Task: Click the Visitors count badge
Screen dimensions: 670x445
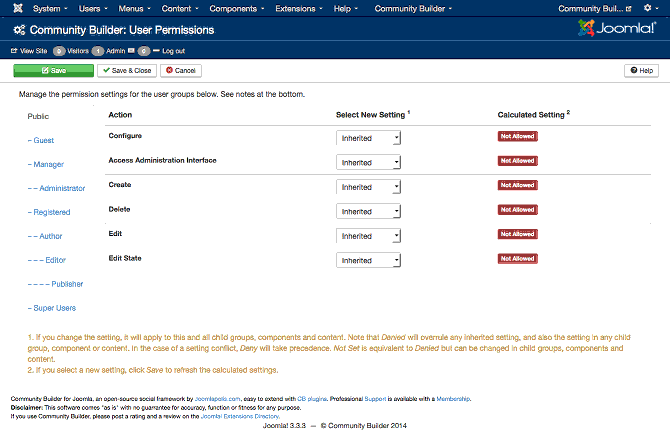Action: (59, 51)
